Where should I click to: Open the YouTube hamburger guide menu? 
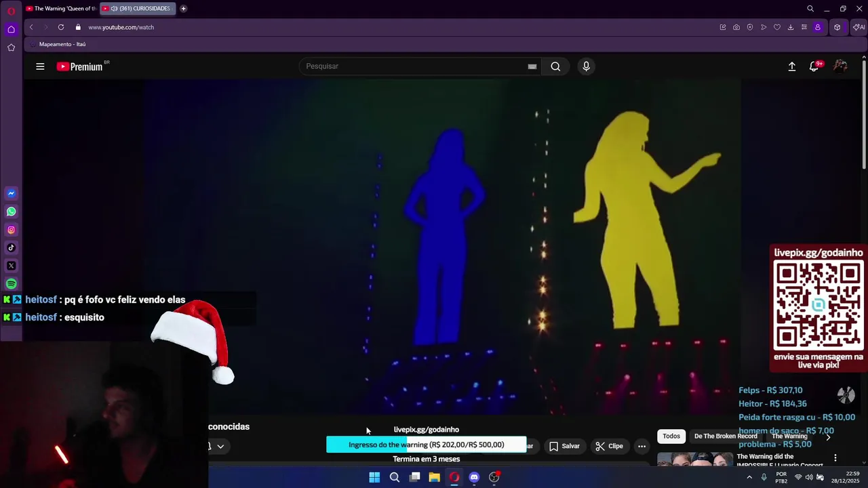click(40, 66)
